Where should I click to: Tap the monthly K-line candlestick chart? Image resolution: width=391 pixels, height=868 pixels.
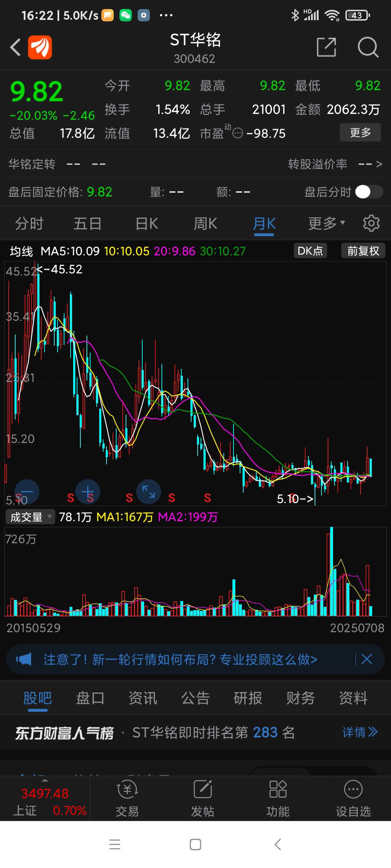[195, 383]
